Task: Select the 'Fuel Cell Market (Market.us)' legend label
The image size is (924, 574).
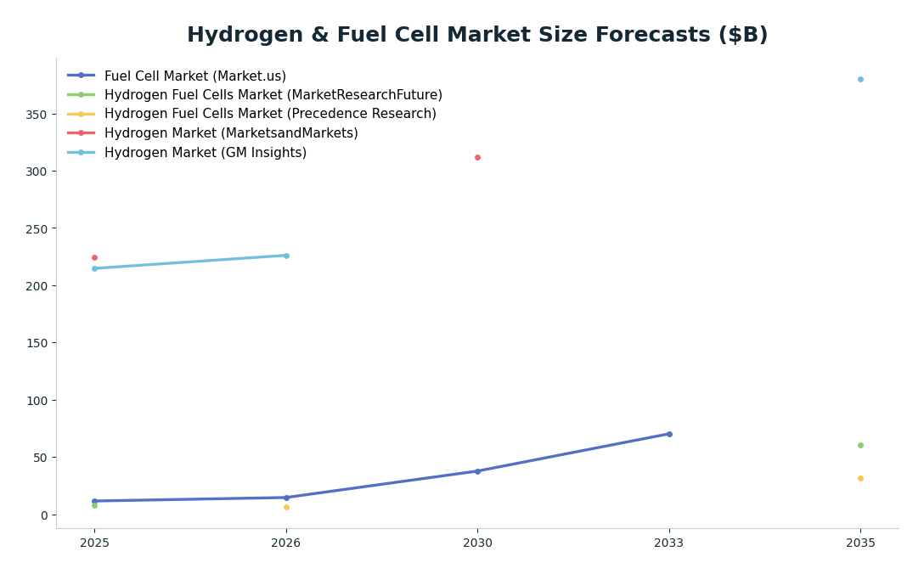Action: pos(195,76)
